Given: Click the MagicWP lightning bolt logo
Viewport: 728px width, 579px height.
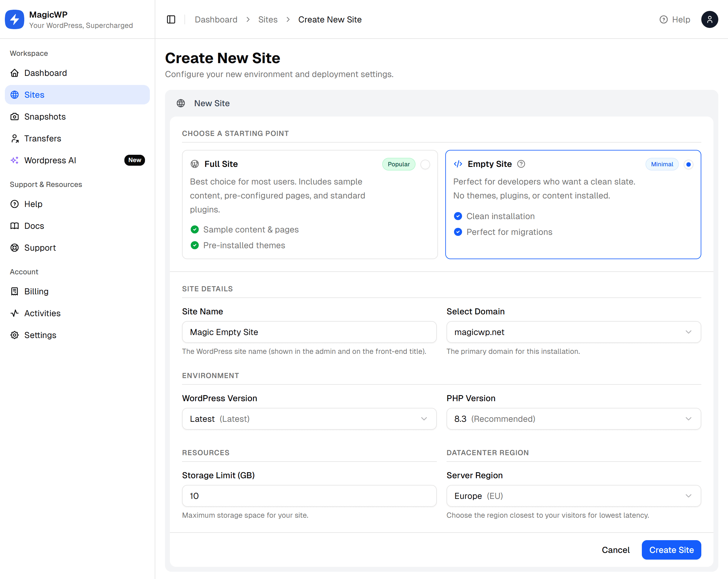Looking at the screenshot, I should click(15, 19).
